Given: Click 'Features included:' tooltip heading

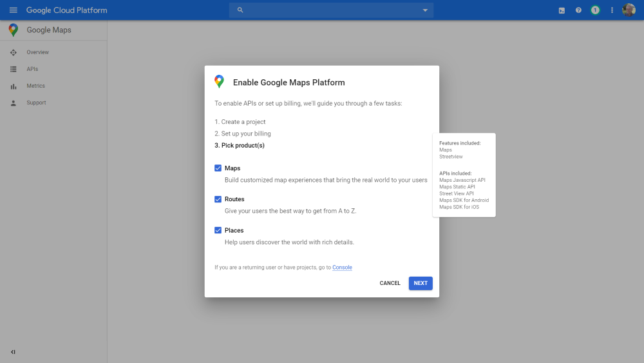Looking at the screenshot, I should pos(460,143).
